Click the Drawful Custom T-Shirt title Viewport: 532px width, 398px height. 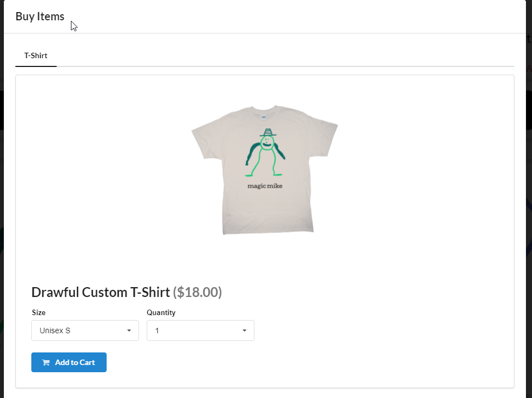(x=101, y=292)
